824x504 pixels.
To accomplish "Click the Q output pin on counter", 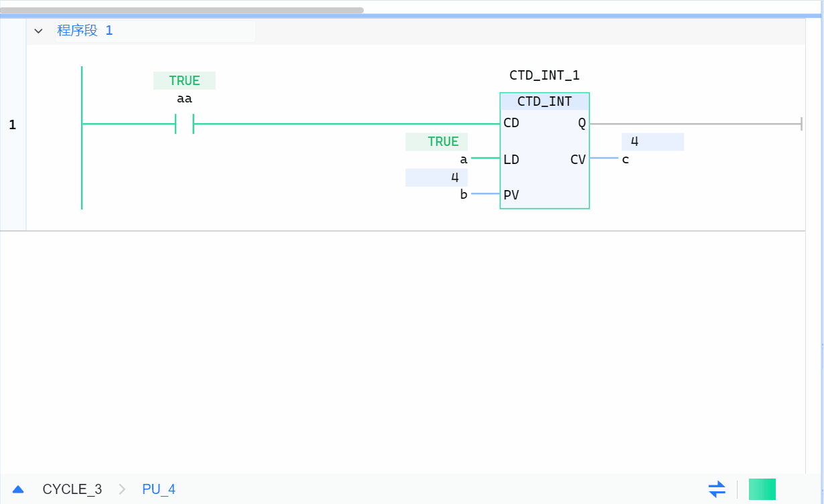I will [x=581, y=123].
